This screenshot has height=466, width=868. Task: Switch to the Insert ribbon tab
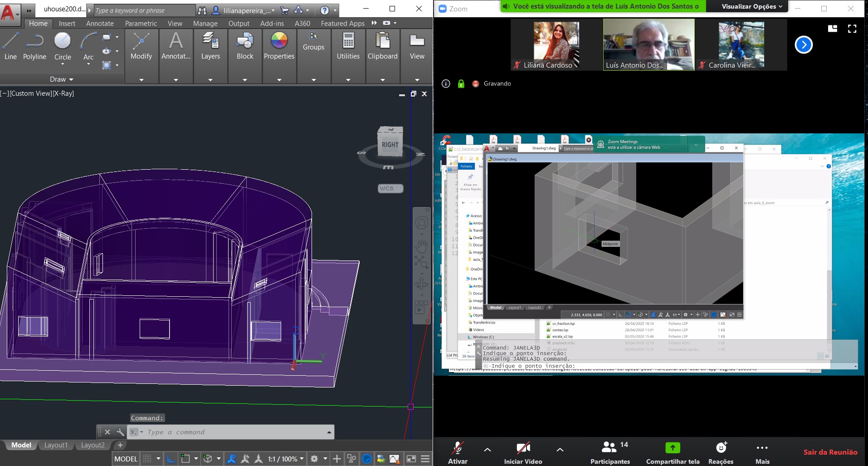pyautogui.click(x=67, y=24)
